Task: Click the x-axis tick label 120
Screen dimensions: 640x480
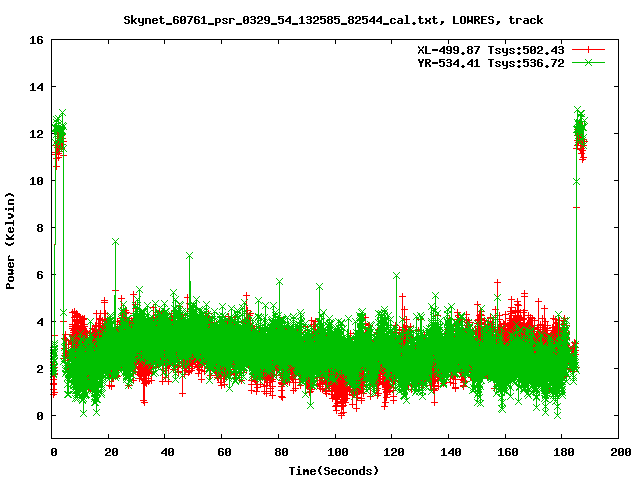Action: click(x=394, y=452)
